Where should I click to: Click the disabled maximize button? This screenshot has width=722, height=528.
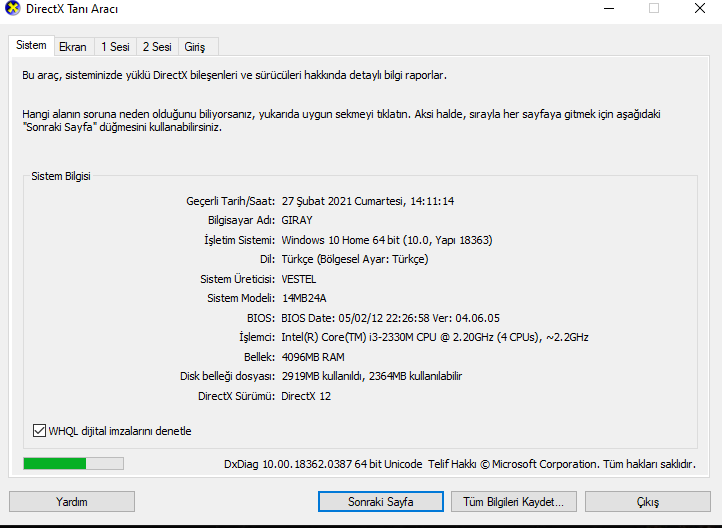(x=654, y=8)
